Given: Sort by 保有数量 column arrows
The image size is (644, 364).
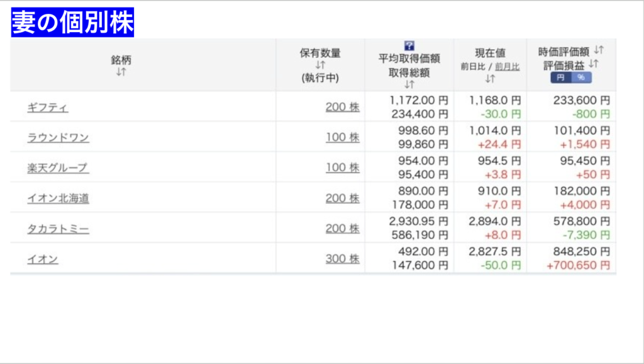Looking at the screenshot, I should click(321, 65).
